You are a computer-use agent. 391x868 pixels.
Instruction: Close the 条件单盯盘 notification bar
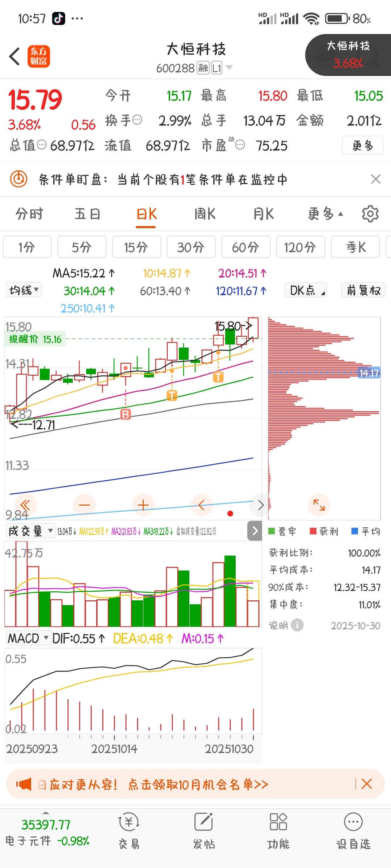click(376, 179)
